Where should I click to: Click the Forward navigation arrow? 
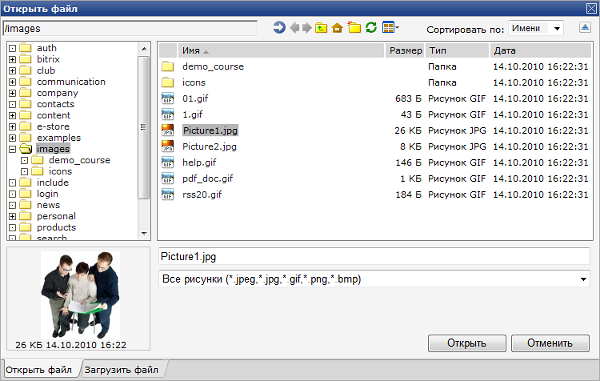307,28
